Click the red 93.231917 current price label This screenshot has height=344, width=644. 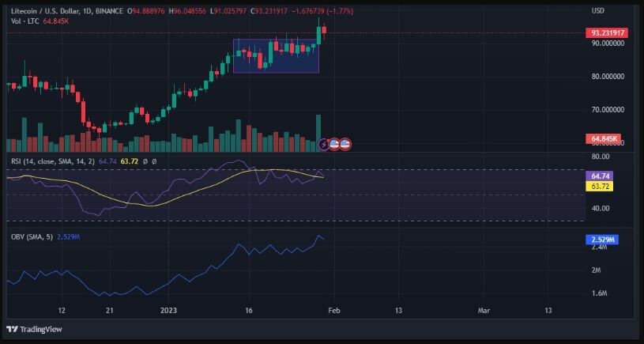(x=607, y=33)
